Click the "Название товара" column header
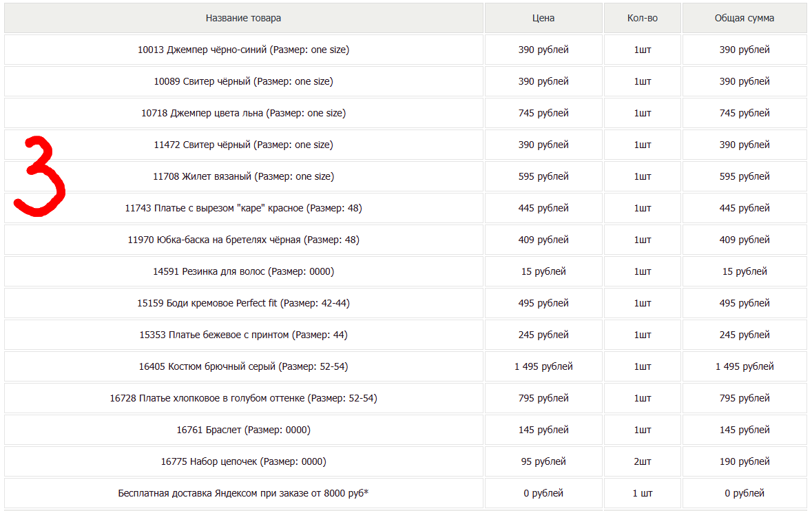812x511 pixels. (x=243, y=18)
